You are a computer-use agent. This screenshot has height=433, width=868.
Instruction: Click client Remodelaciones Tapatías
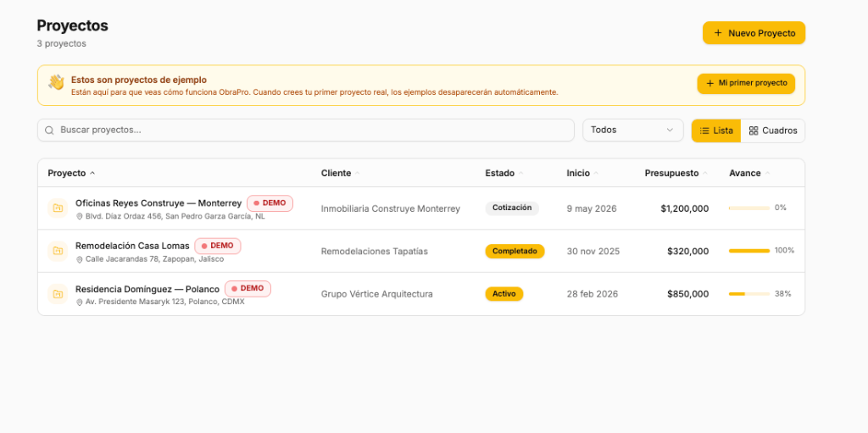pyautogui.click(x=375, y=252)
